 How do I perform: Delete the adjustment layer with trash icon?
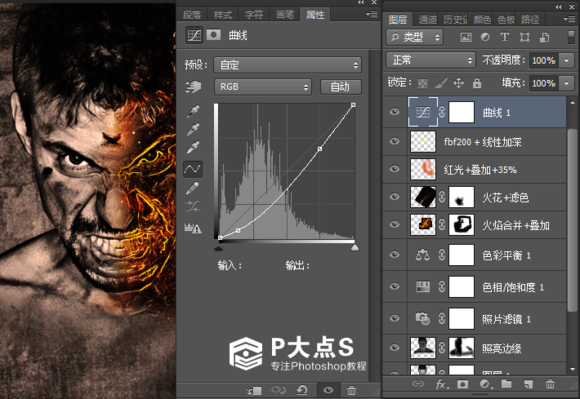351,390
